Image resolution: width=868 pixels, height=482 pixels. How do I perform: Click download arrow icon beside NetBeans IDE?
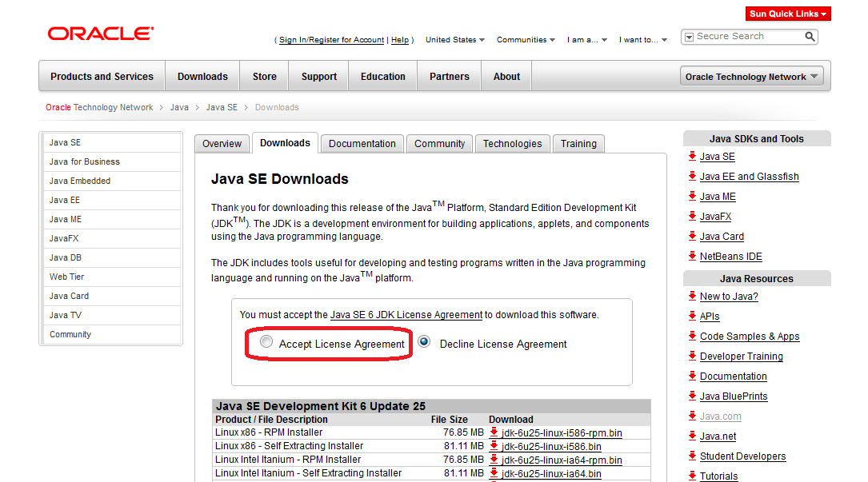(692, 256)
